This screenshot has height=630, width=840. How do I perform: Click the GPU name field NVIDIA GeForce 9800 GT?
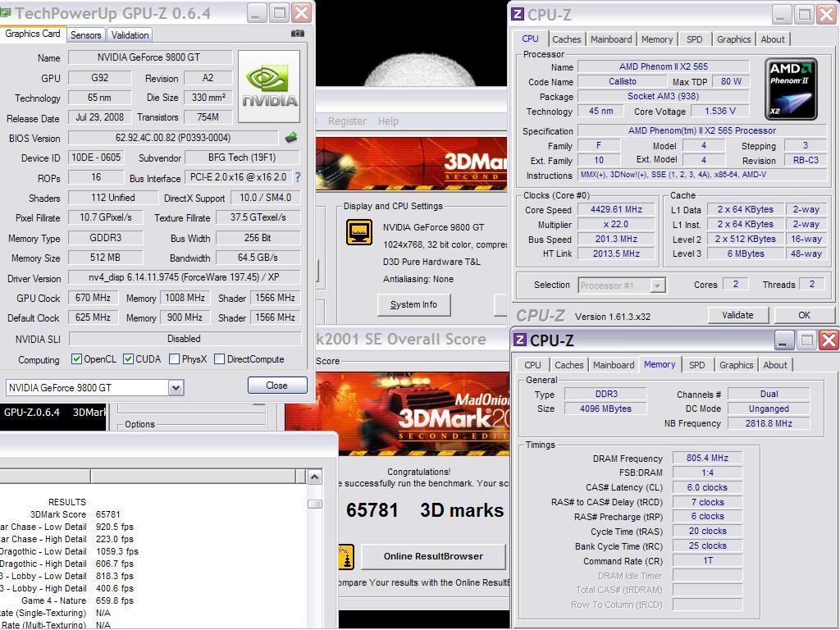tap(150, 57)
